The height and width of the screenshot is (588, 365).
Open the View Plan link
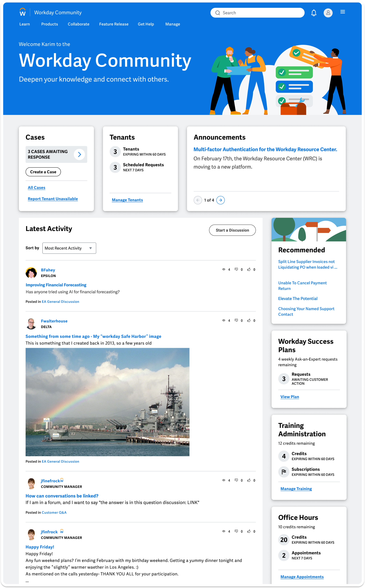289,397
